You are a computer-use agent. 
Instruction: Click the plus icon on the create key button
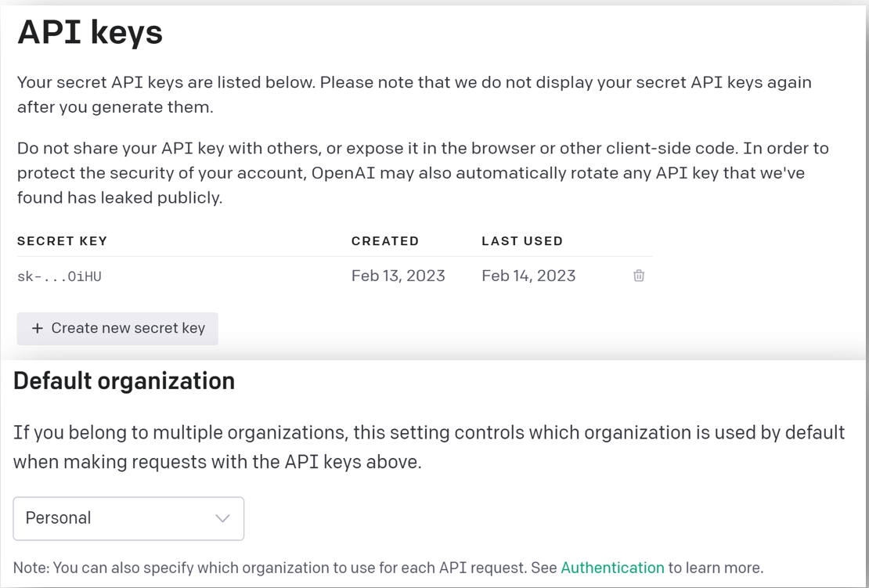38,328
